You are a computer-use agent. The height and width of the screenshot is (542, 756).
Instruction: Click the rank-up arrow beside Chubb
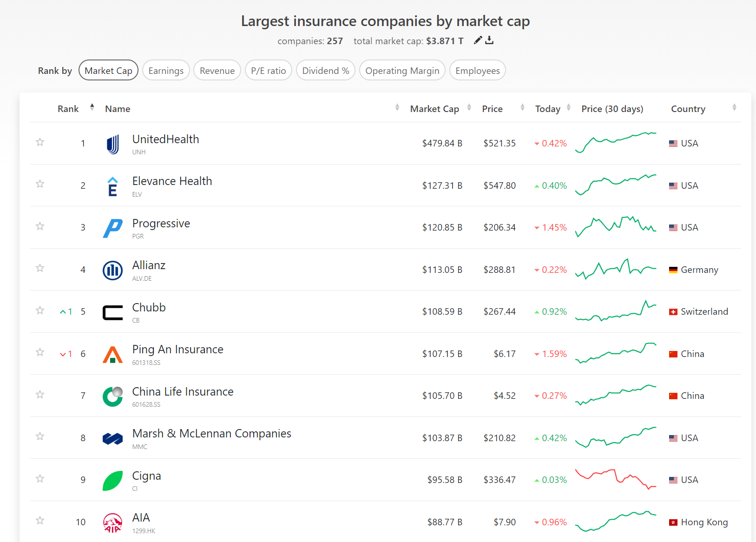tap(63, 312)
